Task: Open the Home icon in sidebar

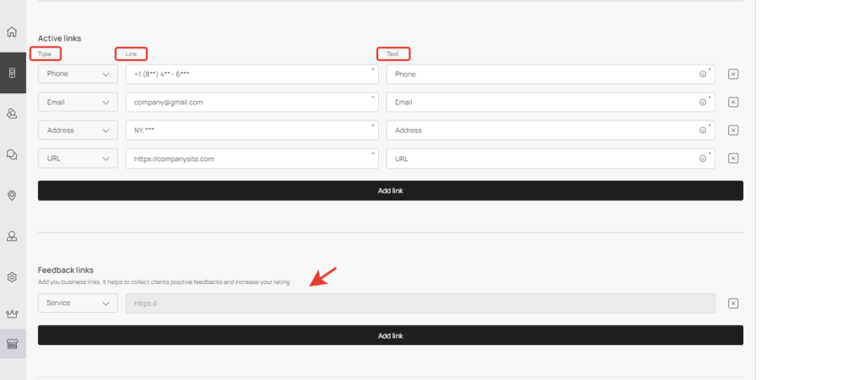Action: [x=12, y=31]
